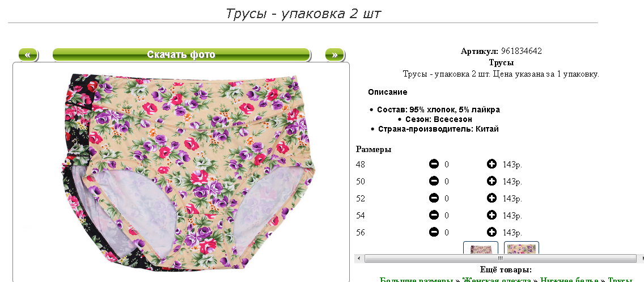644x282 pixels.
Task: Open the main floral product photo
Action: tap(181, 172)
